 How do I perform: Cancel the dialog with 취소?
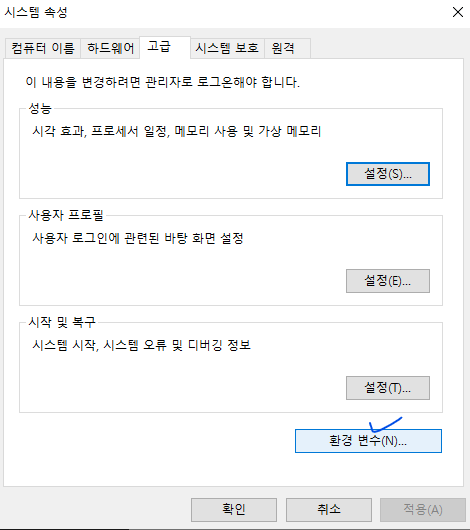[x=329, y=509]
